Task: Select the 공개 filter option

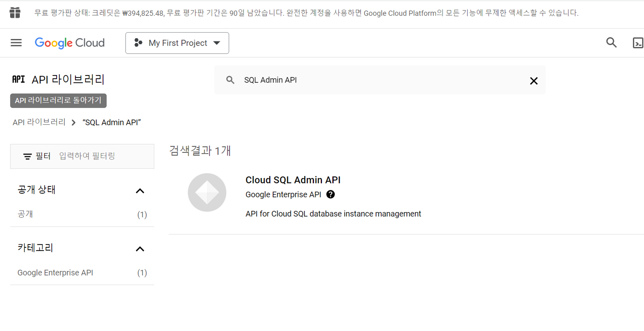Action: point(82,214)
